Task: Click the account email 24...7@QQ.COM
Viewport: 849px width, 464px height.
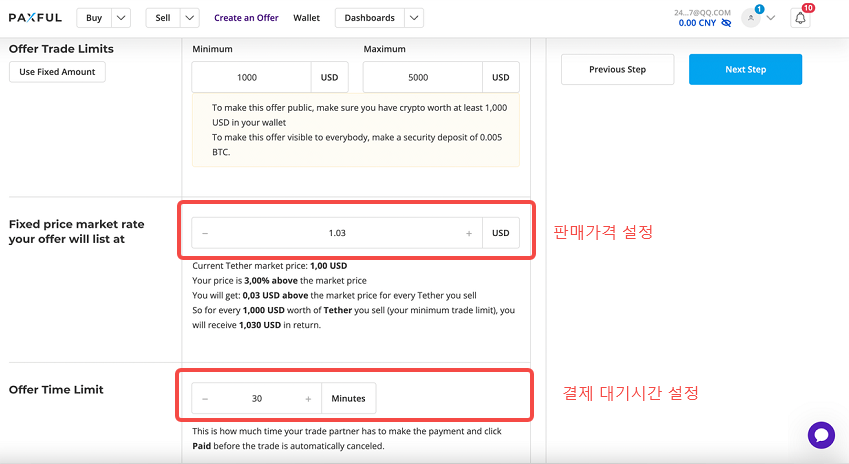Action: (702, 12)
